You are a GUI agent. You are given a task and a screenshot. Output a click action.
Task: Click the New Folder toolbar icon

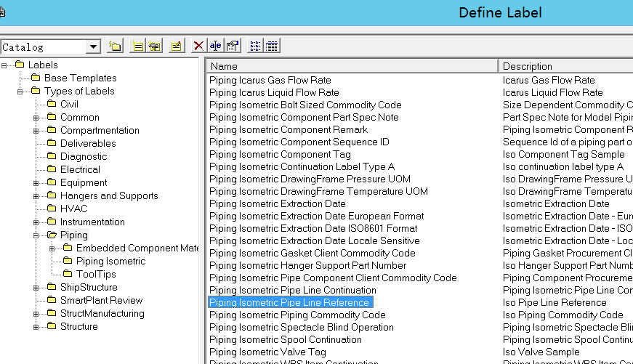pyautogui.click(x=115, y=46)
